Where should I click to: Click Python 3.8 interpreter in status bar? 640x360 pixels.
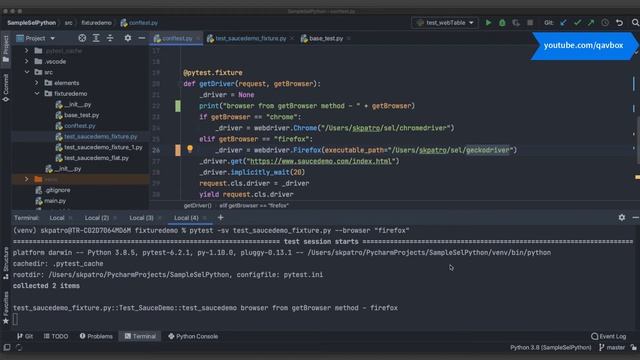tap(551, 347)
